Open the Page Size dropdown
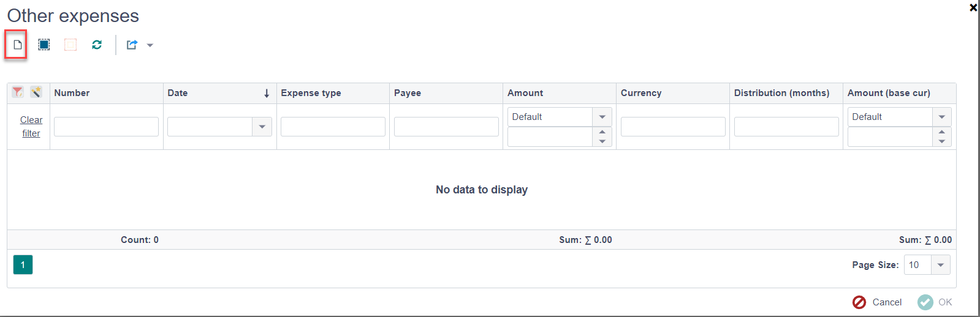The height and width of the screenshot is (317, 980). pyautogui.click(x=940, y=265)
